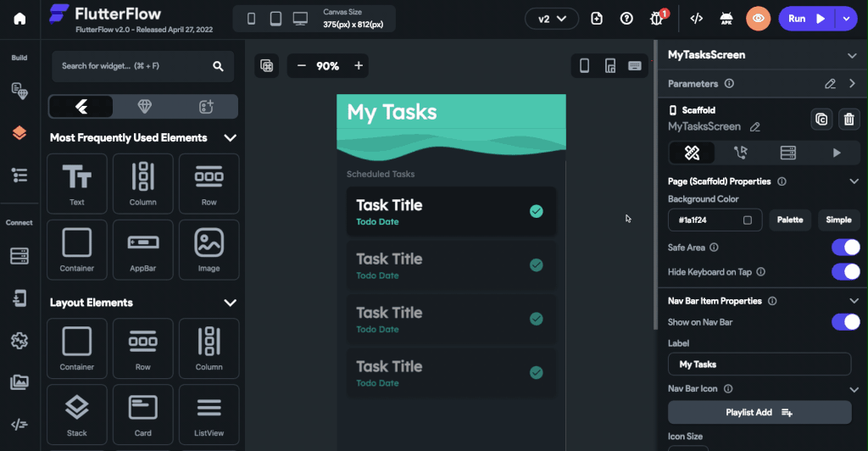Screen dimensions: 868x451
Task: Click the add page icon in top bar
Action: click(597, 19)
